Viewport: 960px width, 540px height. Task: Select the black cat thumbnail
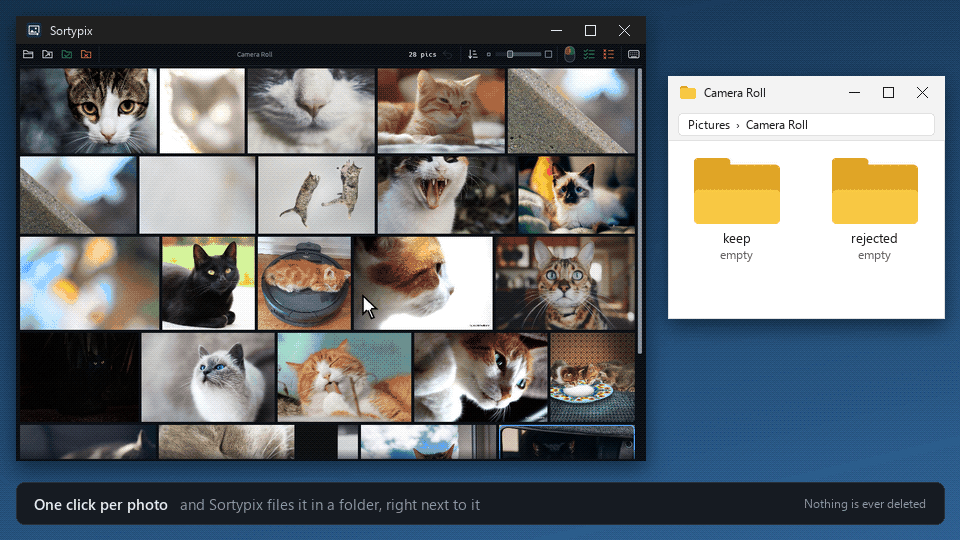[x=208, y=283]
